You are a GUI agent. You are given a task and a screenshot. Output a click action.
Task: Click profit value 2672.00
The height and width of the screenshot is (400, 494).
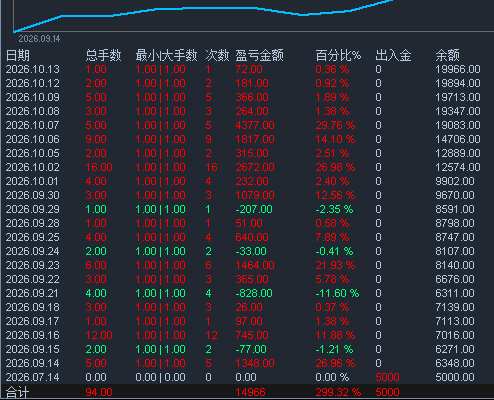point(255,167)
